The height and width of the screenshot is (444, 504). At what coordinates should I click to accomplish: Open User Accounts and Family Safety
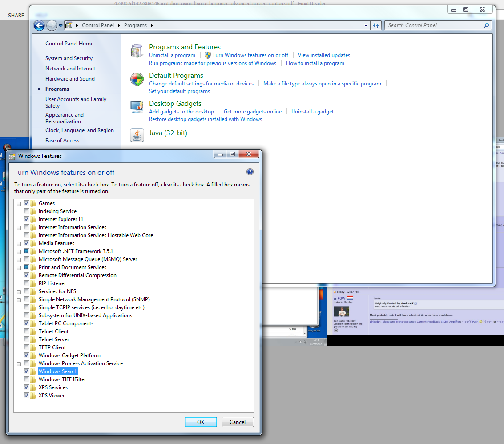point(76,103)
